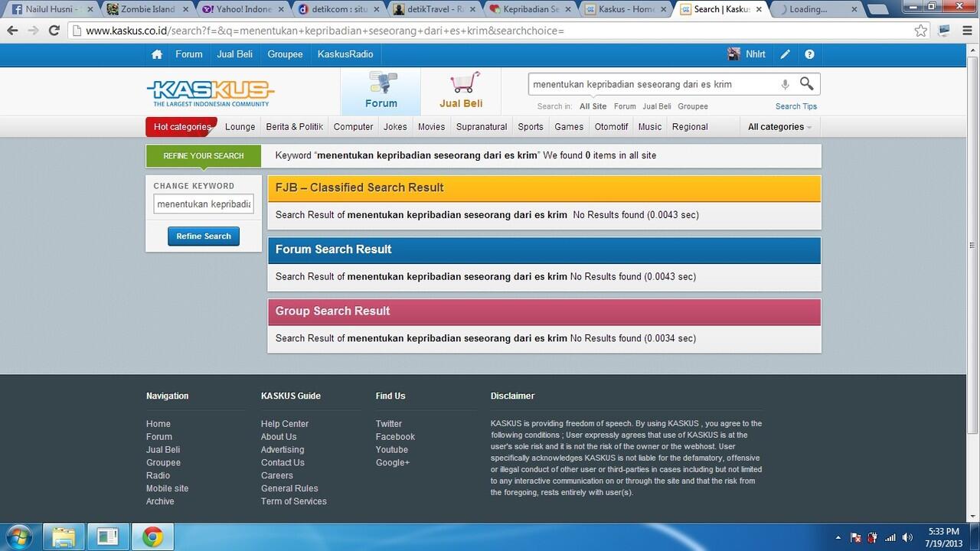980x551 pixels.
Task: Open Jokes category
Action: pos(396,127)
